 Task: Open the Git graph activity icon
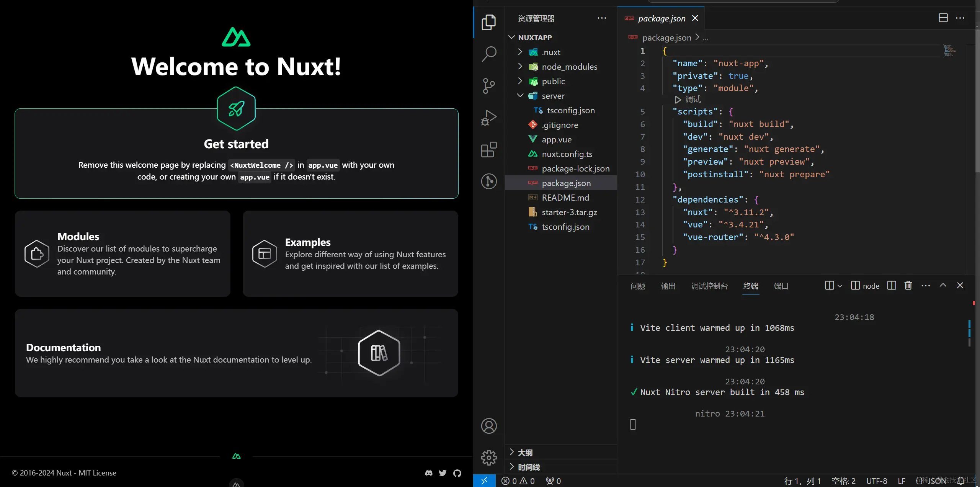coord(489,181)
